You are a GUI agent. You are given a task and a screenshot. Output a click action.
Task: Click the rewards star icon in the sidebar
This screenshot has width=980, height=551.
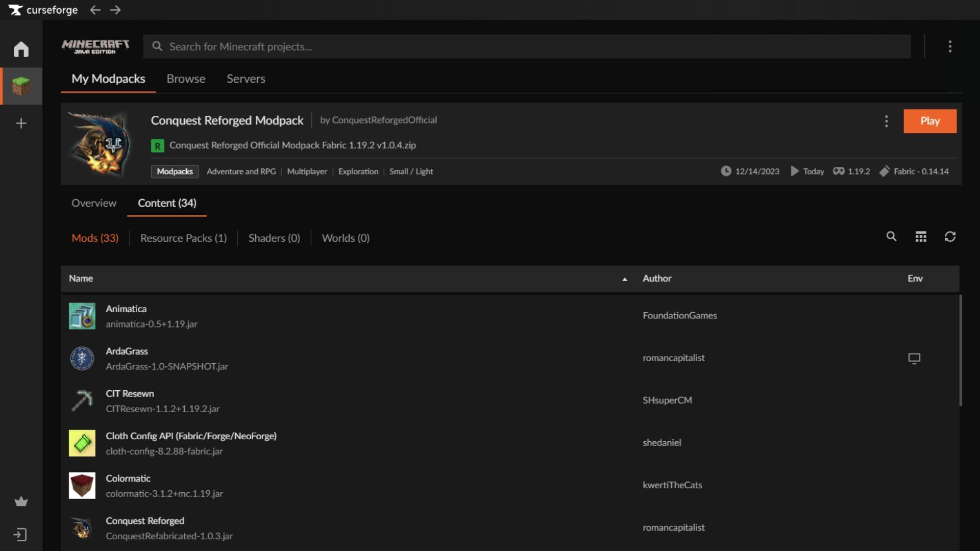21,502
